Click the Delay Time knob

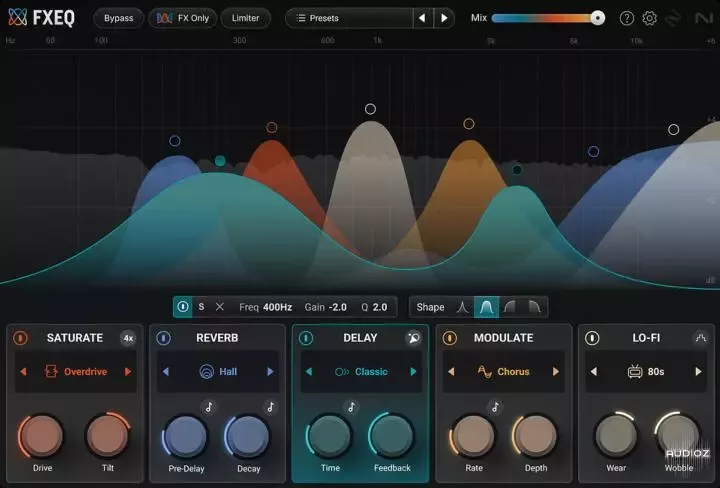pos(330,436)
